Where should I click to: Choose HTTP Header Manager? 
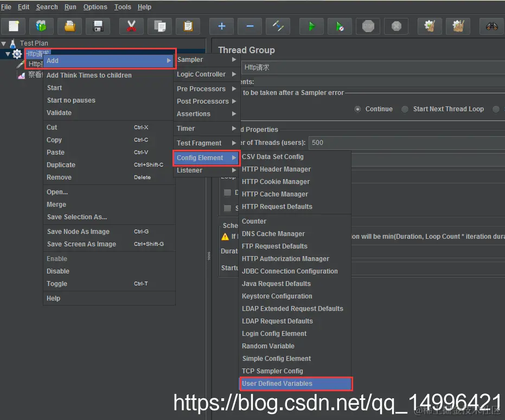pos(295,169)
